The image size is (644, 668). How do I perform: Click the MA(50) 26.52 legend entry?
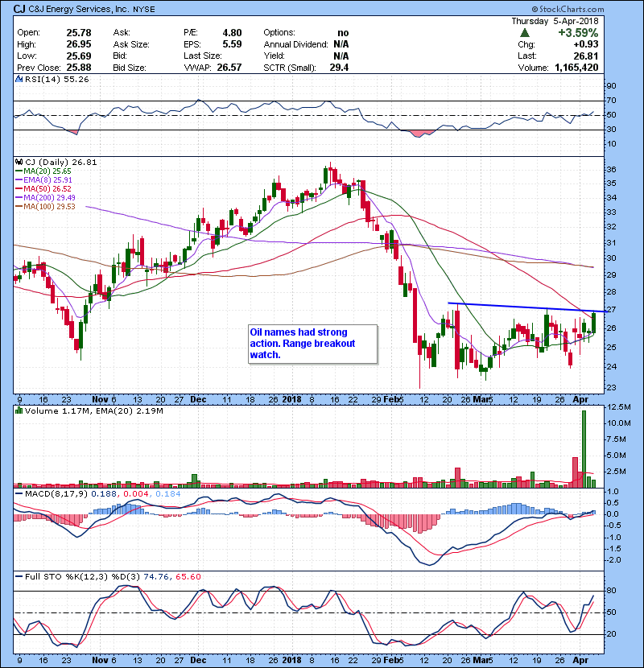pyautogui.click(x=43, y=188)
